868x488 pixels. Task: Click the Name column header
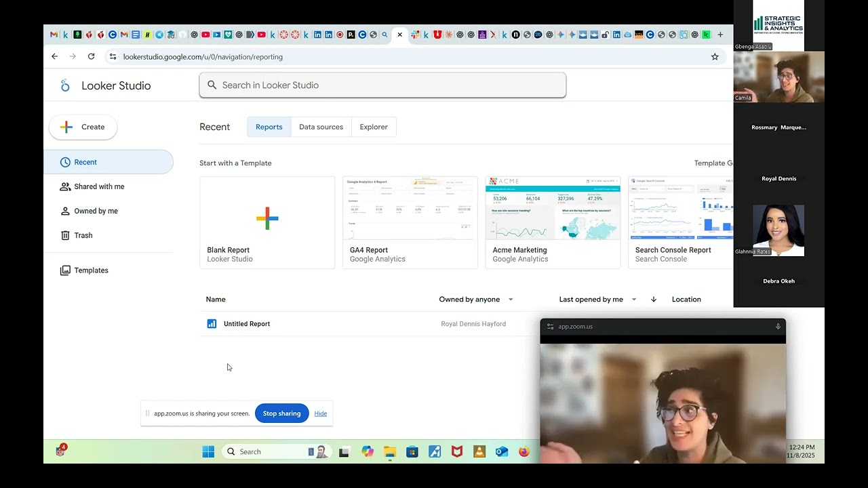[x=216, y=300]
